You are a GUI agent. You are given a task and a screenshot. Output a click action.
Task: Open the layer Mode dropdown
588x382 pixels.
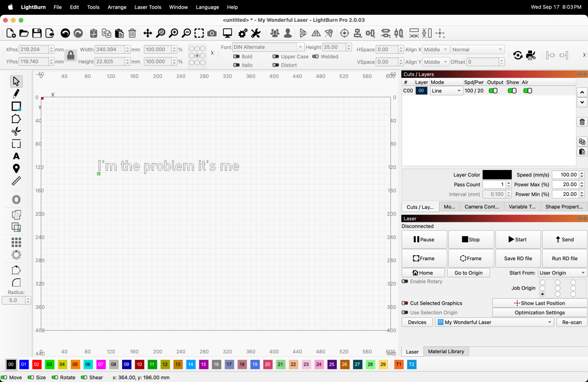446,91
